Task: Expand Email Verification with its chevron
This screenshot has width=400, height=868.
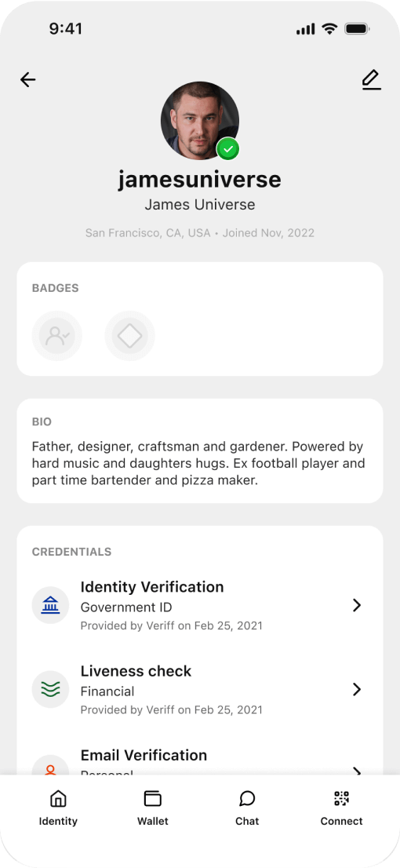Action: [357, 771]
